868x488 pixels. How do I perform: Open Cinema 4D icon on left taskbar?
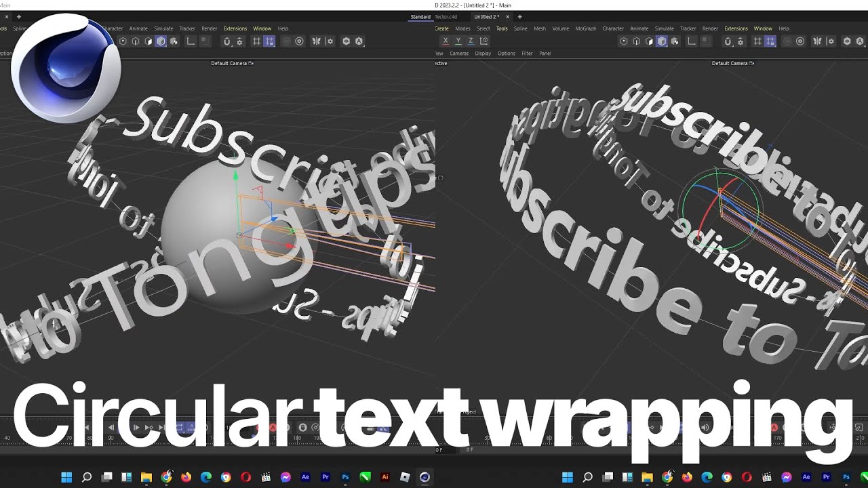point(425,477)
